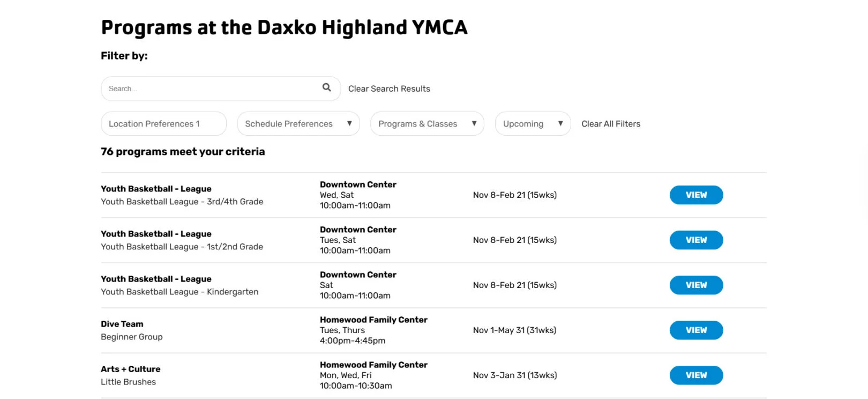The image size is (868, 399).
Task: Clear the search results
Action: coord(389,88)
